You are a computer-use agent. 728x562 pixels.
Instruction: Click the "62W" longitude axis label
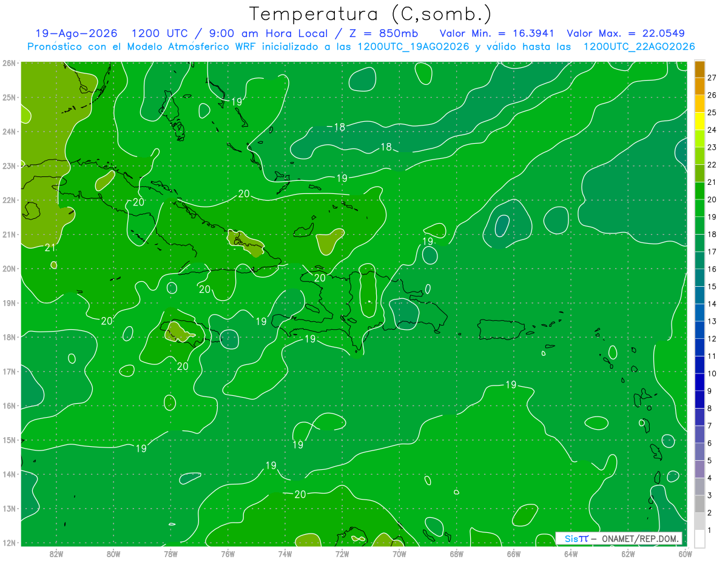pos(628,554)
